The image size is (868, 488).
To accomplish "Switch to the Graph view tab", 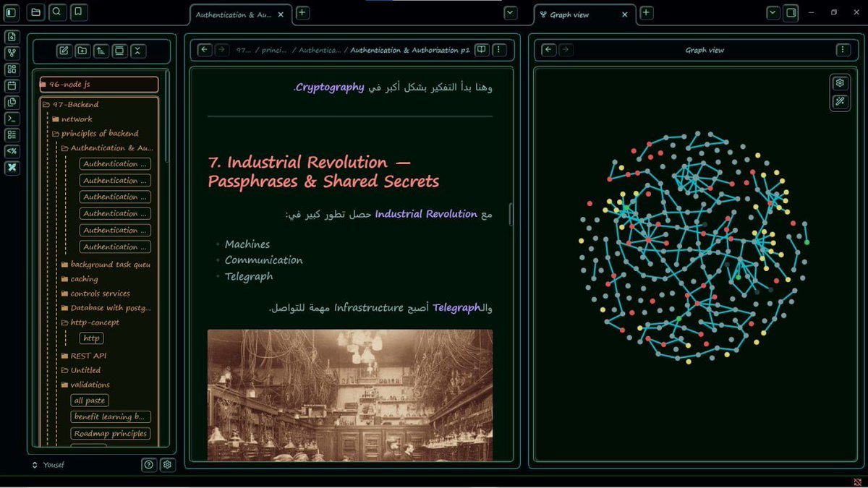I will 570,14.
